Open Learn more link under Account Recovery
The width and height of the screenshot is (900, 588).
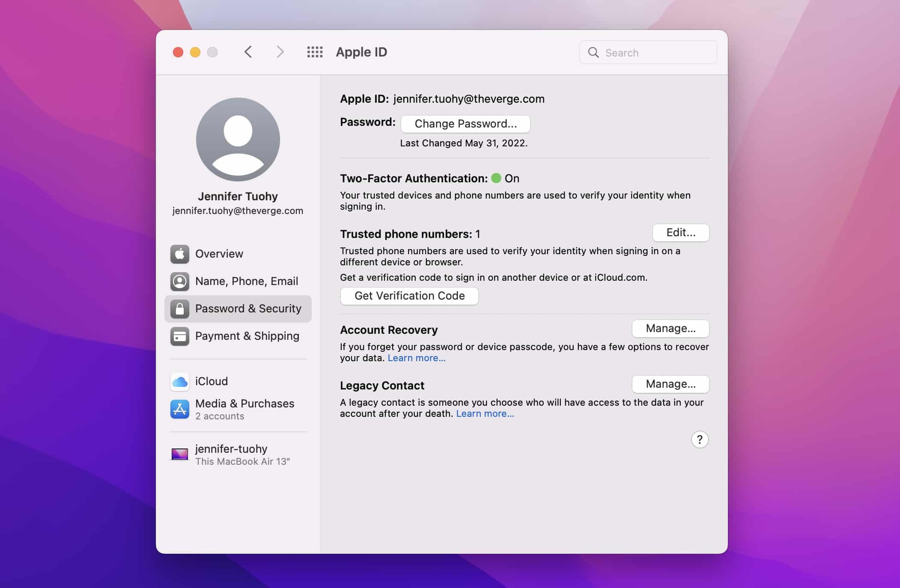[416, 358]
